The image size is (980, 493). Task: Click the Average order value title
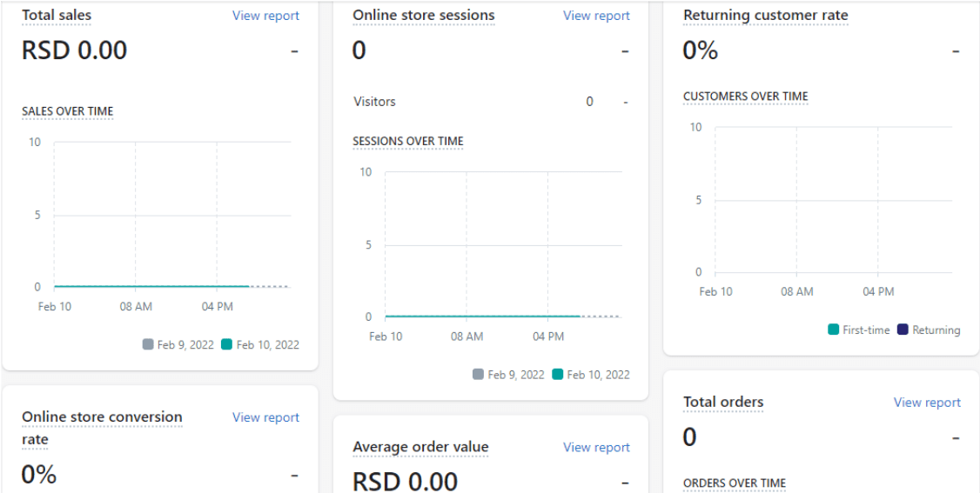pos(420,447)
